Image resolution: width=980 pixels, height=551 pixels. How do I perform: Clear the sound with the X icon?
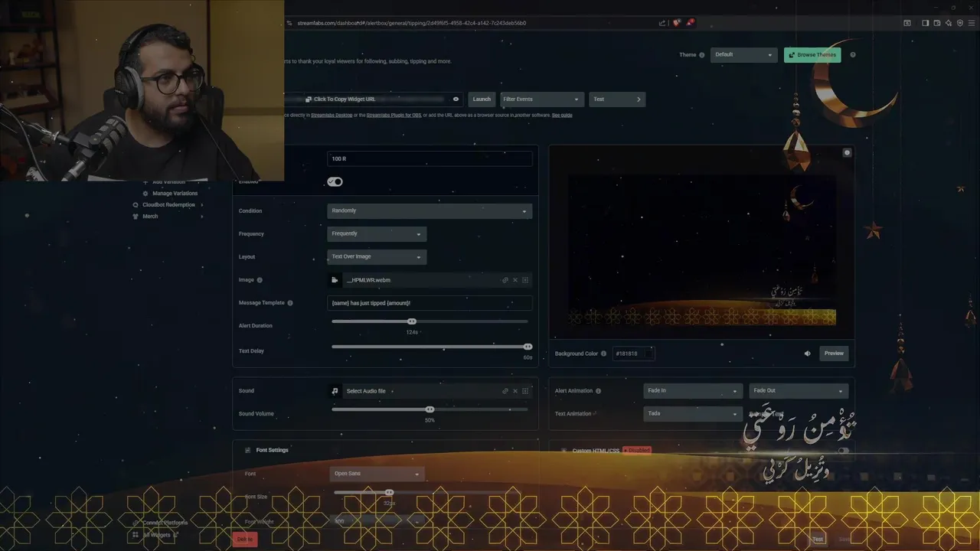515,391
